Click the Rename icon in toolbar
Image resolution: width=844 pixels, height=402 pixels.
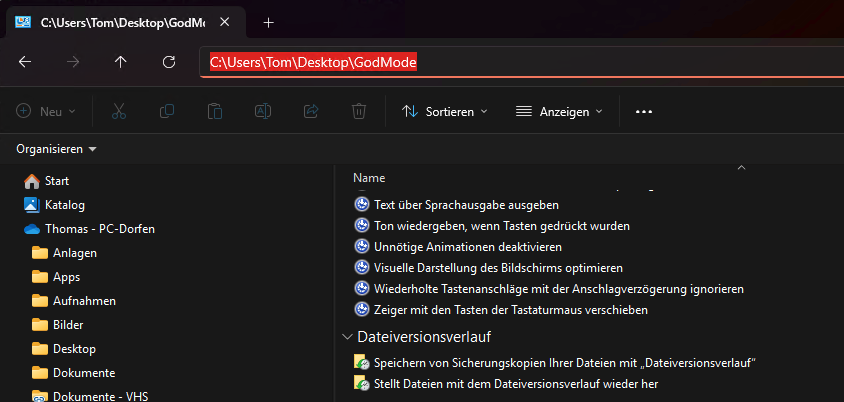[x=262, y=112]
